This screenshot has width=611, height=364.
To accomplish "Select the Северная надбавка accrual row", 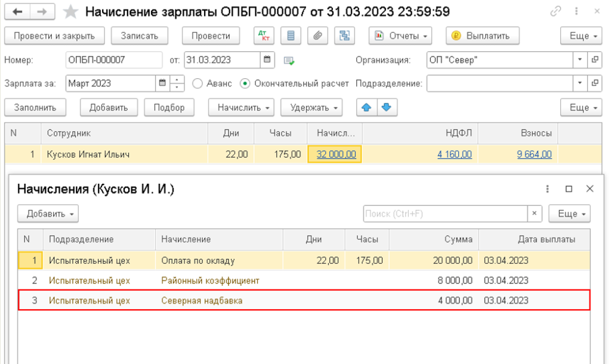I will pyautogui.click(x=202, y=301).
